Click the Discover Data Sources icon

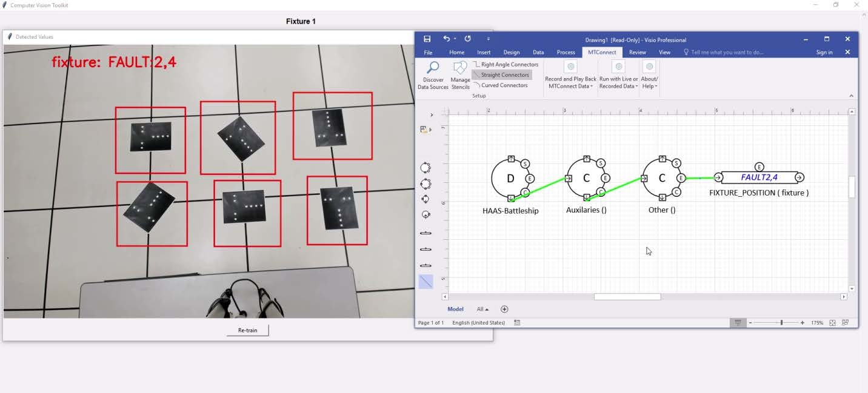pyautogui.click(x=433, y=68)
